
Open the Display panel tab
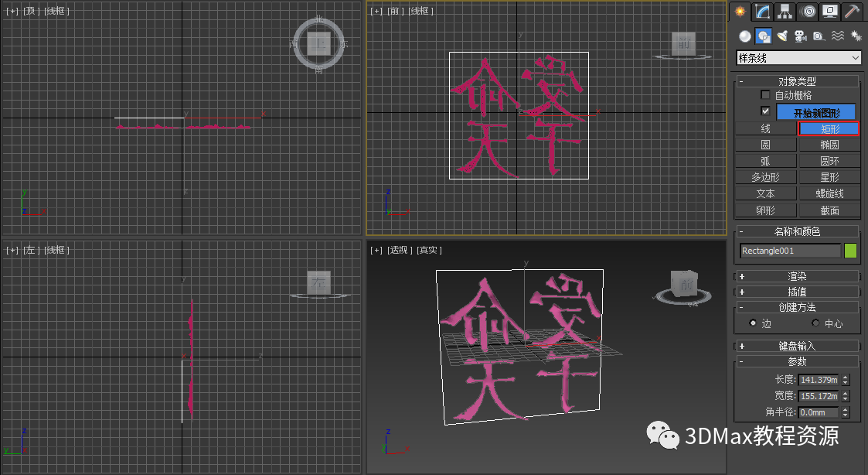point(829,11)
